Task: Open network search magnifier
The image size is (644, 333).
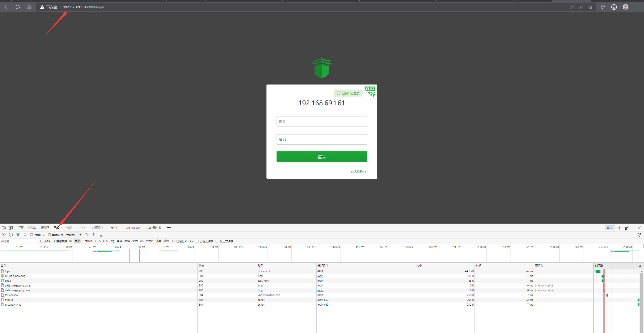Action: (25, 235)
